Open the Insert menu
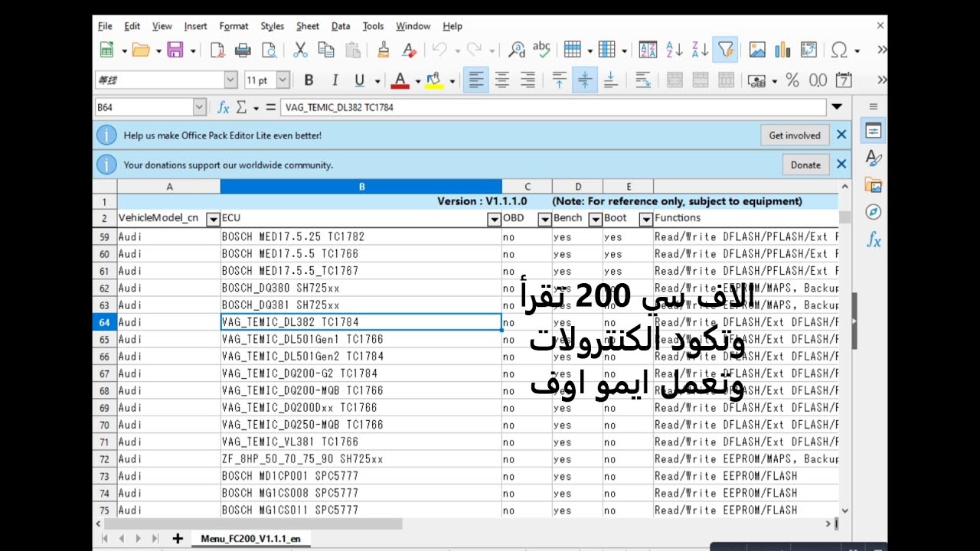This screenshot has height=551, width=980. click(195, 26)
